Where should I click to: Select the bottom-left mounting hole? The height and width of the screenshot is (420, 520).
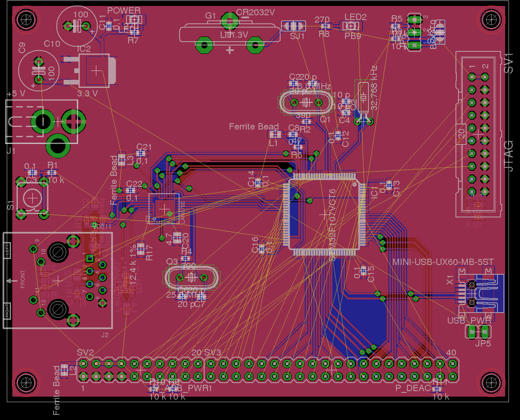click(26, 382)
